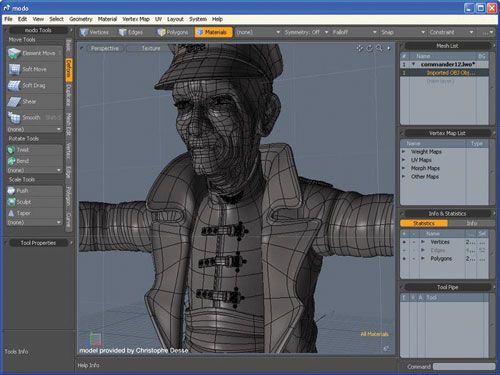
Task: Toggle the Materials selection mode
Action: (213, 32)
